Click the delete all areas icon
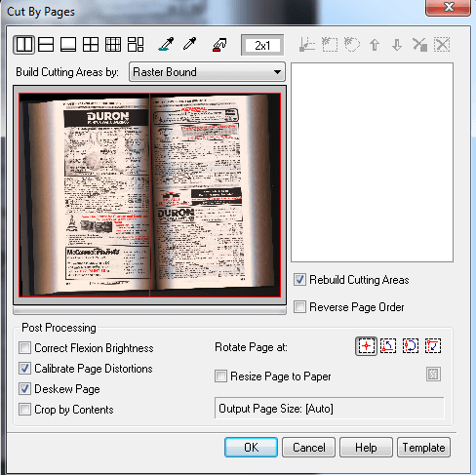Screen dimensions: 476x475 tap(442, 45)
